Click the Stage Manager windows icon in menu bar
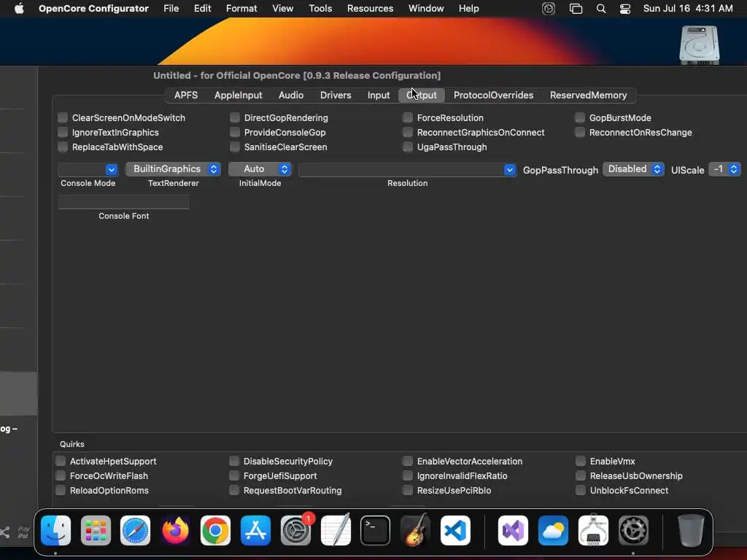The width and height of the screenshot is (747, 560). coord(576,9)
